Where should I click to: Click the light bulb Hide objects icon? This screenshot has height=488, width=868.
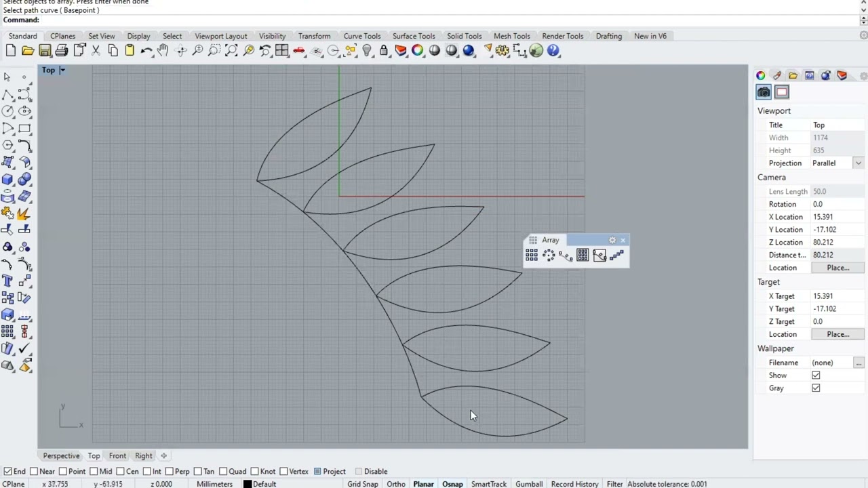coord(367,51)
